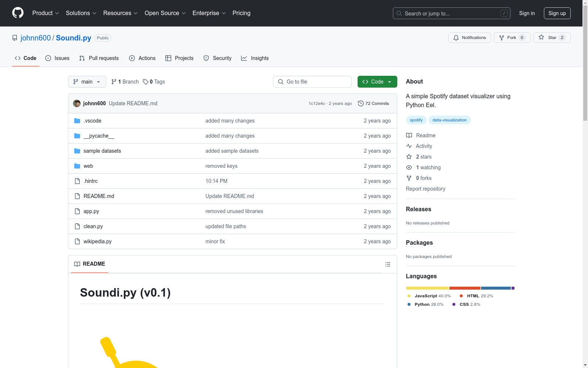This screenshot has width=588, height=368.
Task: Open the Security tab
Action: [x=218, y=58]
